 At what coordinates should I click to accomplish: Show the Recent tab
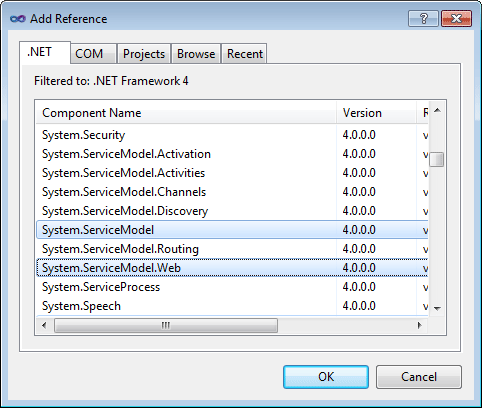click(244, 54)
